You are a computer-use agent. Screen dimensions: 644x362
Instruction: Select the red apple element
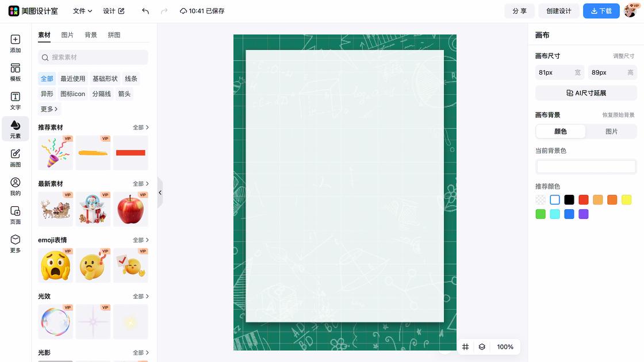[x=131, y=209]
